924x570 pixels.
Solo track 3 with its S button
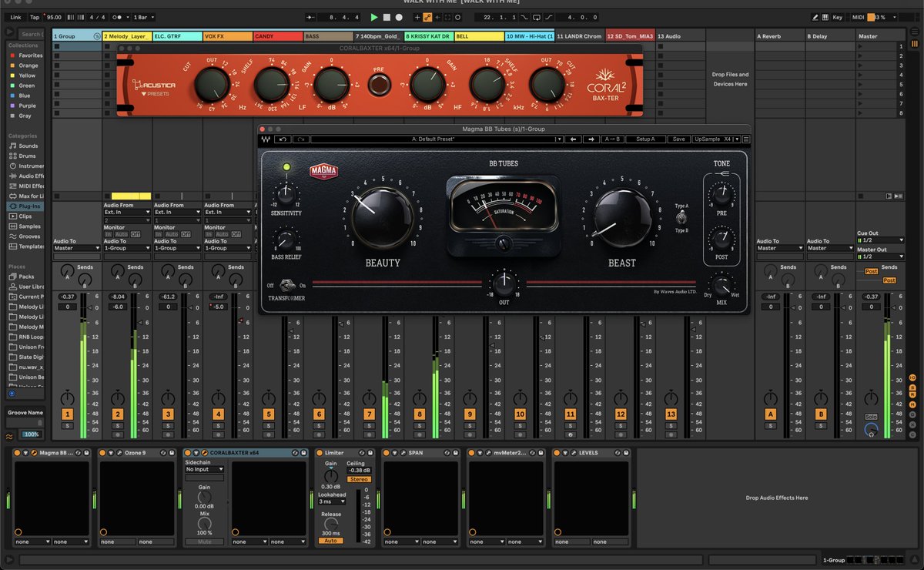click(x=168, y=426)
